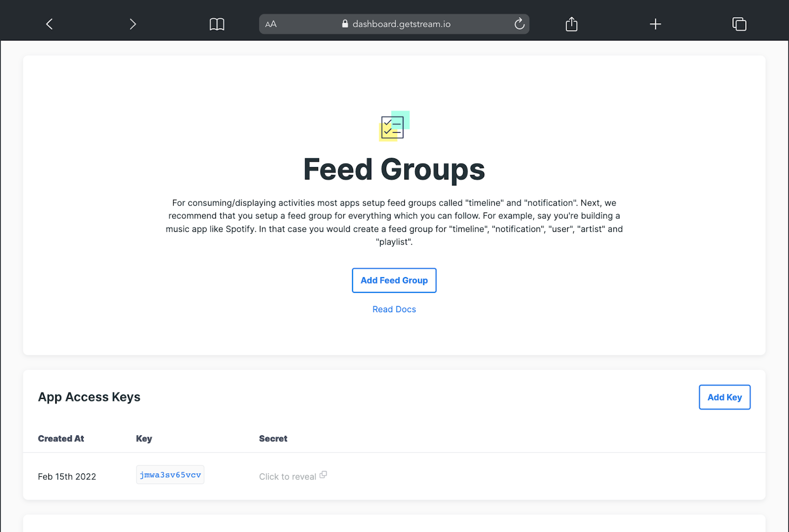Click the padlock icon in the address bar
Screen dimensions: 789x532
[x=345, y=24]
